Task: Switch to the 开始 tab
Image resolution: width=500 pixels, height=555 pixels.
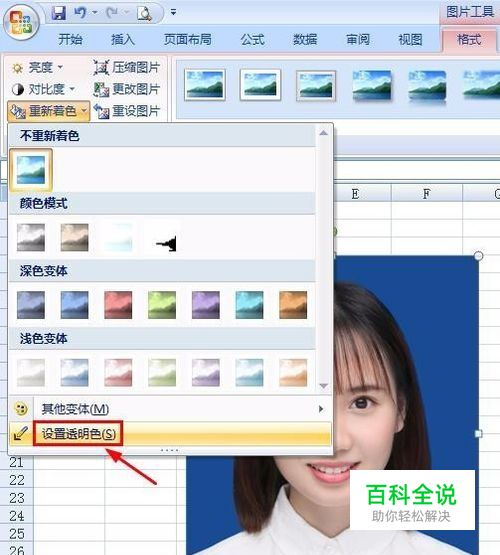Action: click(x=70, y=39)
